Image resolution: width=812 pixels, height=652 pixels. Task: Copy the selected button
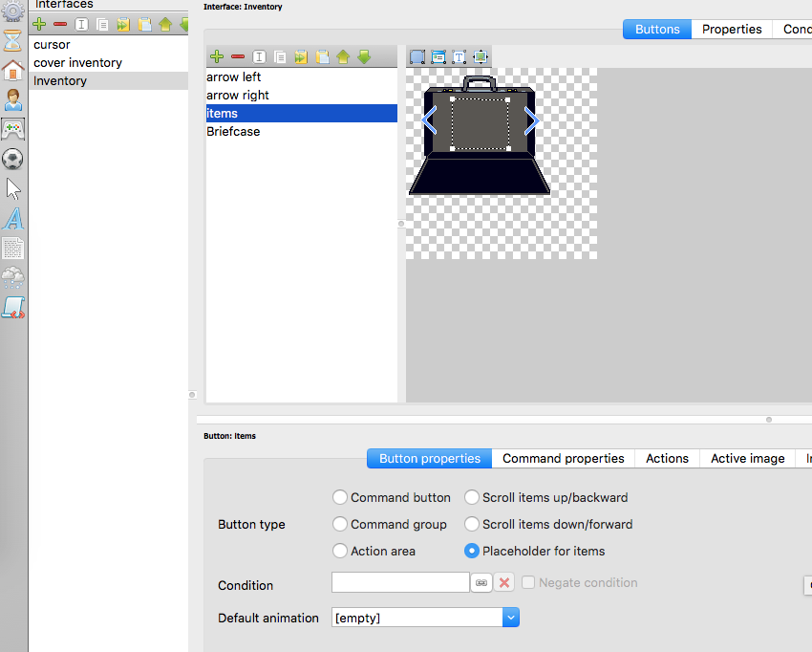(280, 56)
